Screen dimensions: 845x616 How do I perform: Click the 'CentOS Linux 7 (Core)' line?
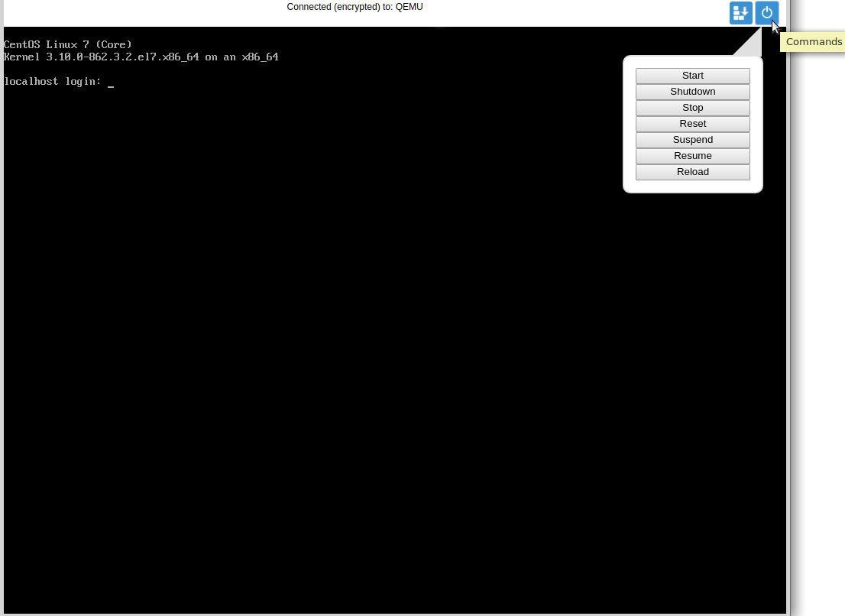click(68, 45)
